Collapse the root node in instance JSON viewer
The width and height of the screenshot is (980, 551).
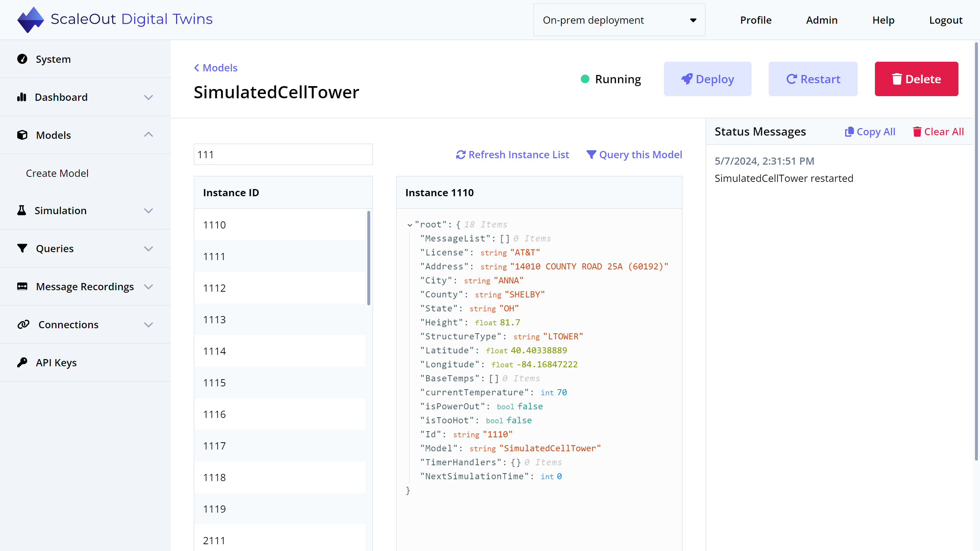(x=410, y=225)
